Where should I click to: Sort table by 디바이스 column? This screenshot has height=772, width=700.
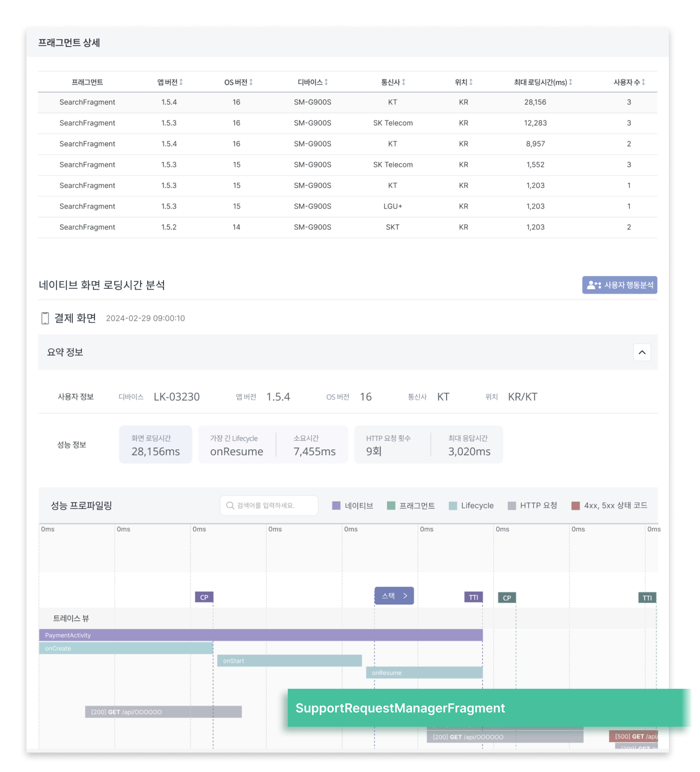(313, 82)
